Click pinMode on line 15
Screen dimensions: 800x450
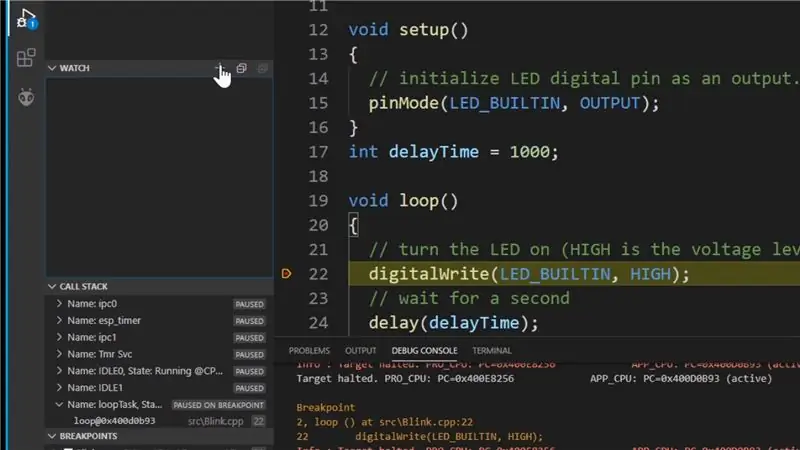pos(404,103)
